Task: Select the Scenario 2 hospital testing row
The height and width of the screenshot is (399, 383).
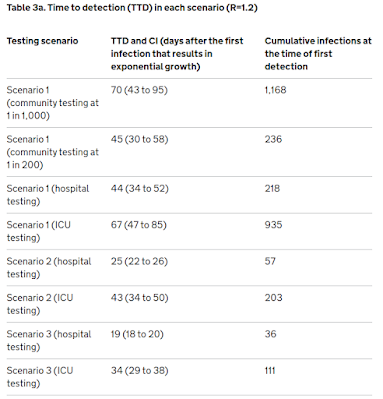Action: [189, 268]
